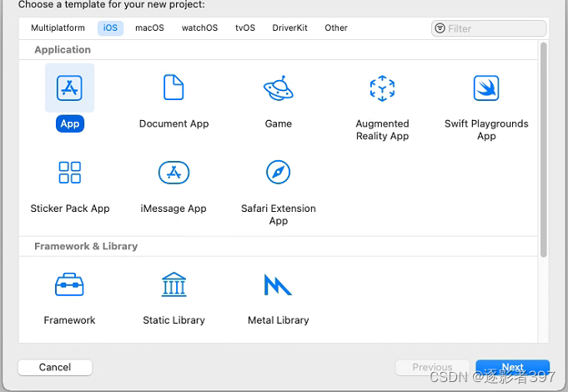This screenshot has width=568, height=392.
Task: Select the Augmented Reality App icon
Action: 382,88
